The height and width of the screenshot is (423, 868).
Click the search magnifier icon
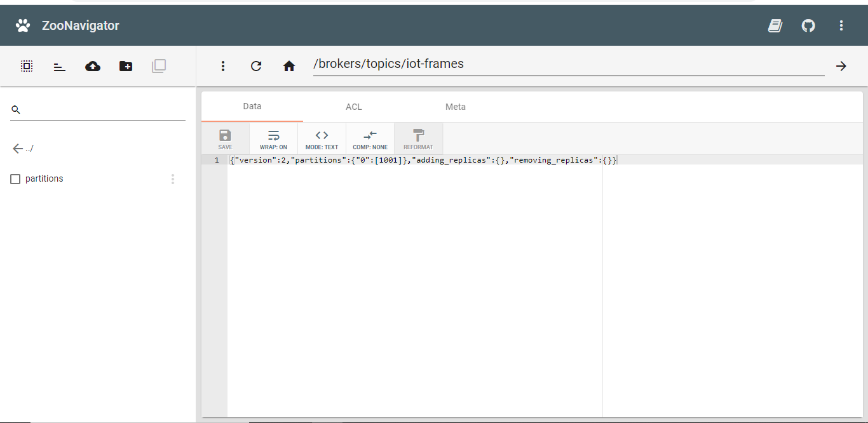coord(16,110)
